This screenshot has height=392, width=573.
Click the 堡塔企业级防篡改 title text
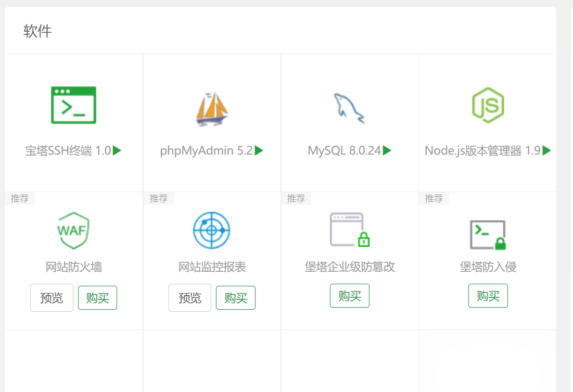pyautogui.click(x=350, y=267)
